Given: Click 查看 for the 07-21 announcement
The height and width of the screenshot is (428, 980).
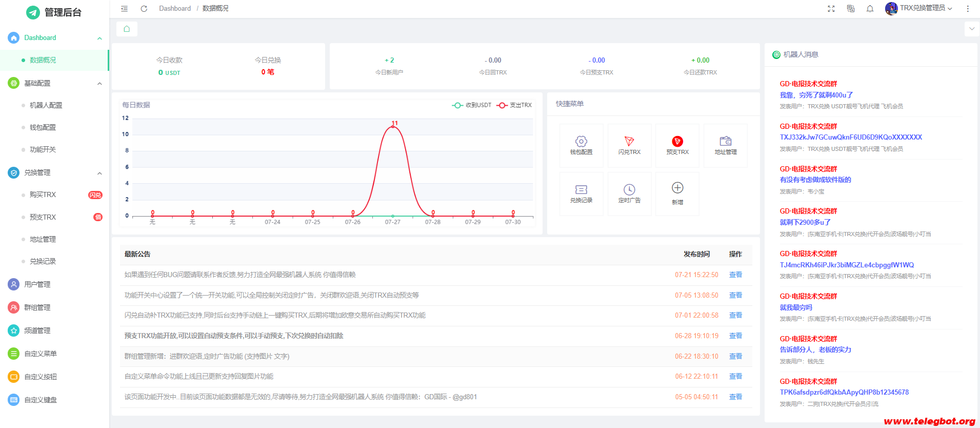Looking at the screenshot, I should tap(735, 275).
